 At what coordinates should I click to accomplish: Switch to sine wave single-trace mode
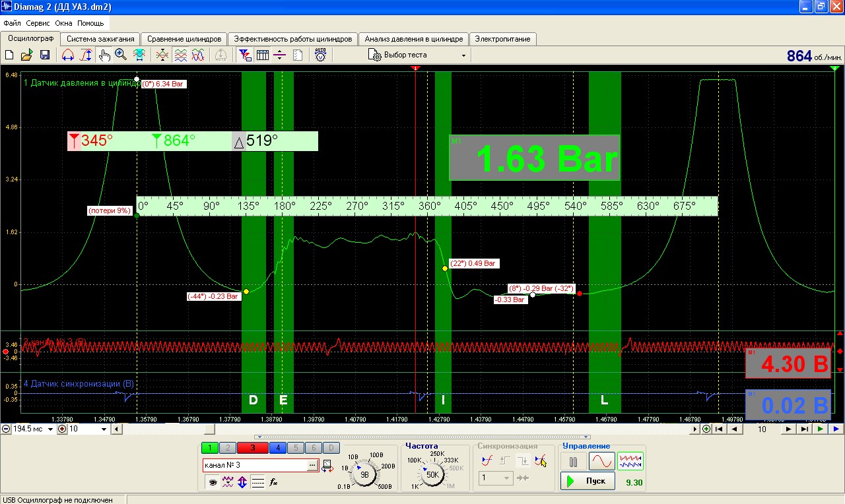point(602,460)
